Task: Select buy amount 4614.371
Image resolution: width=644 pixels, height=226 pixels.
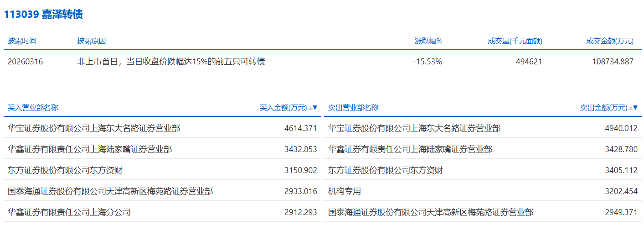Action: pos(300,128)
